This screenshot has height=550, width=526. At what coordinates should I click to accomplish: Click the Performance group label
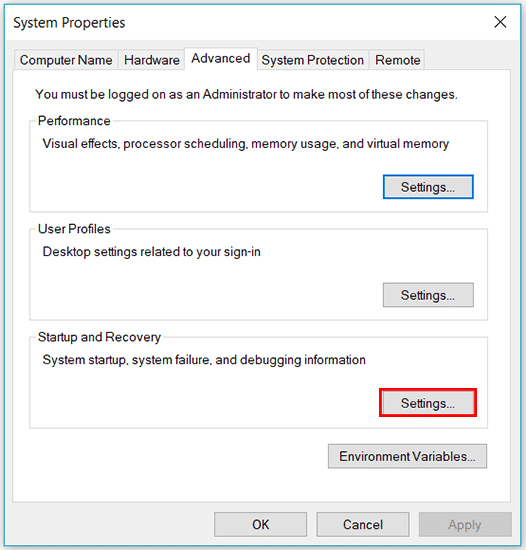[x=74, y=121]
